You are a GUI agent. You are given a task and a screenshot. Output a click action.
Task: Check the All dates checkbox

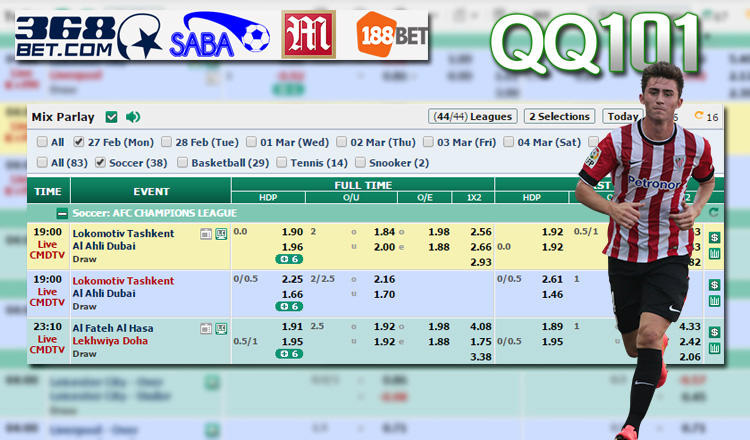(42, 142)
